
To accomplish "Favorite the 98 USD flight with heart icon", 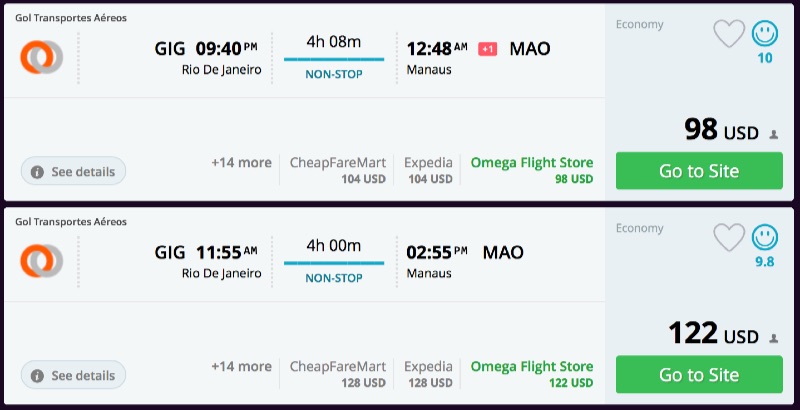I will [729, 34].
